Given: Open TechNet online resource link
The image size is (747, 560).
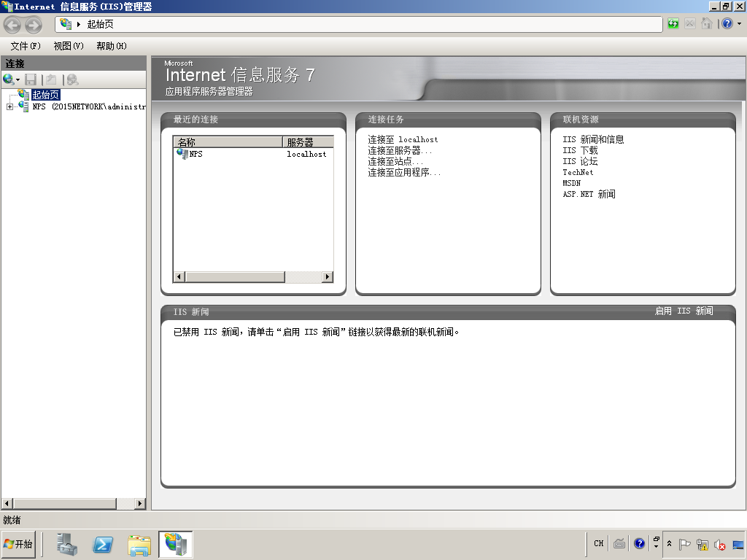Looking at the screenshot, I should click(x=578, y=172).
